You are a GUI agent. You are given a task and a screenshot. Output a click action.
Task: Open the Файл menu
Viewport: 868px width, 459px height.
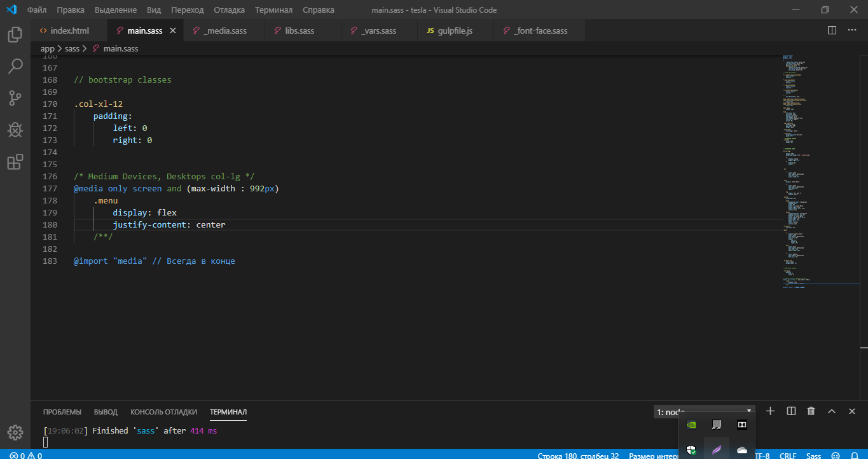[x=37, y=10]
